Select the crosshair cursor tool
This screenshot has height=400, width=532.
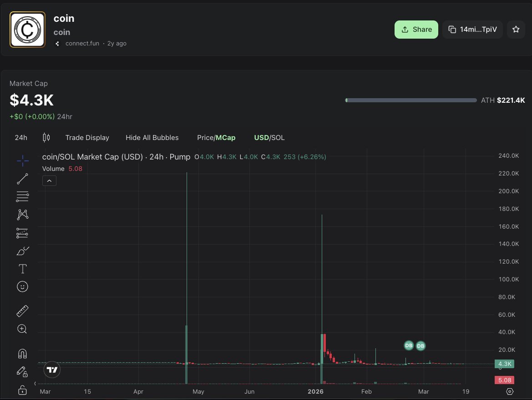(x=23, y=160)
